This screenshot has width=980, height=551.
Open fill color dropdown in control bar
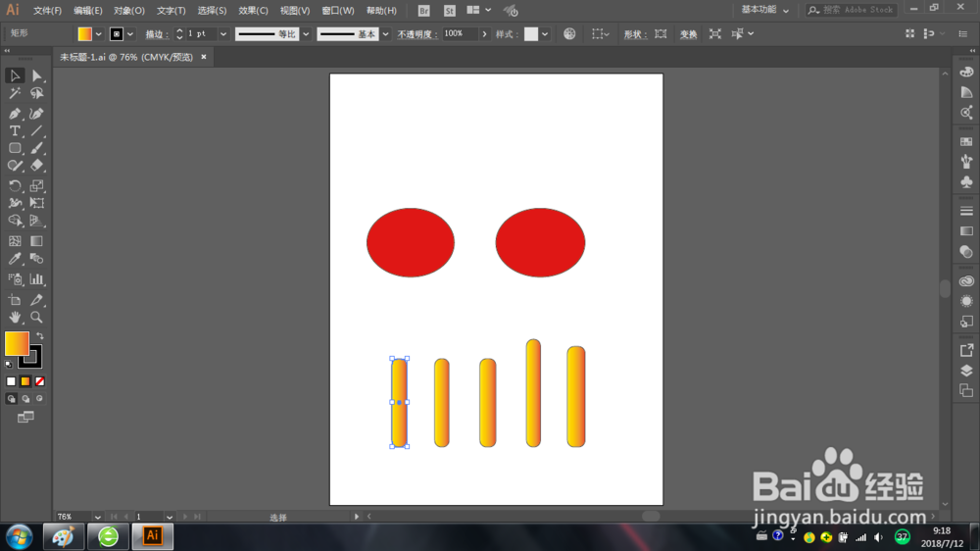pyautogui.click(x=98, y=34)
